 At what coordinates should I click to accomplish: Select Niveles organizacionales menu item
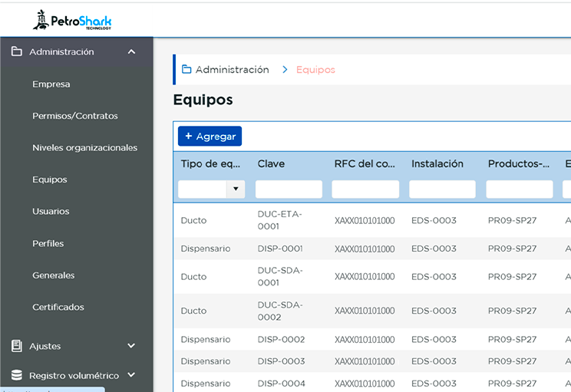(84, 147)
